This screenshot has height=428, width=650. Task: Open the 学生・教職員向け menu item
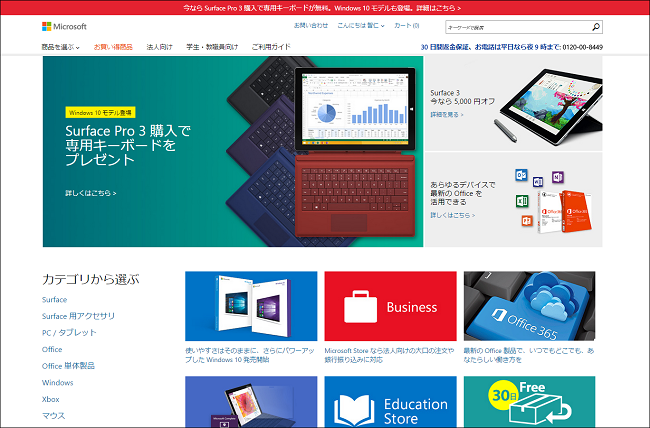click(212, 47)
